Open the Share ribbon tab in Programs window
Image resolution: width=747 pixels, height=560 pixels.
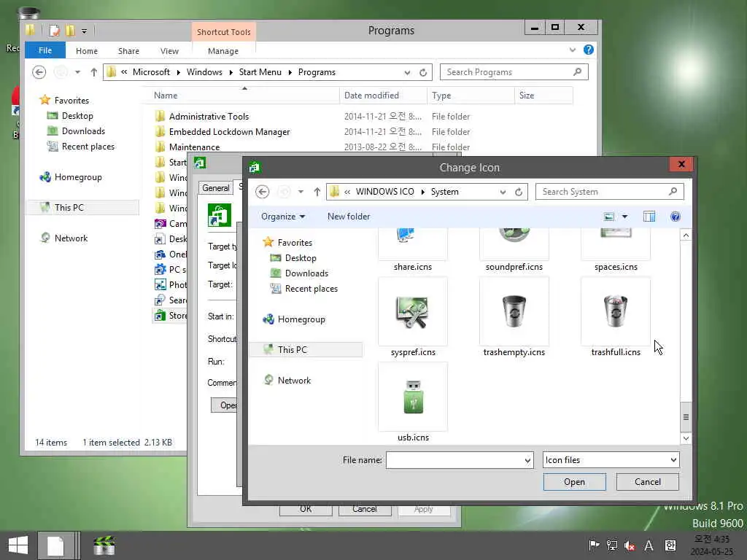click(x=128, y=51)
